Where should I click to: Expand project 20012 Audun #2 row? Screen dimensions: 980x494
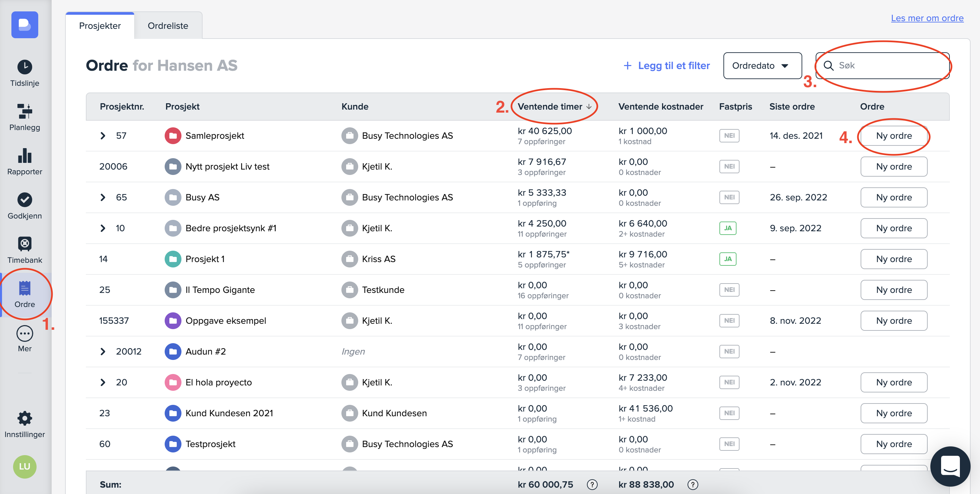pyautogui.click(x=103, y=351)
